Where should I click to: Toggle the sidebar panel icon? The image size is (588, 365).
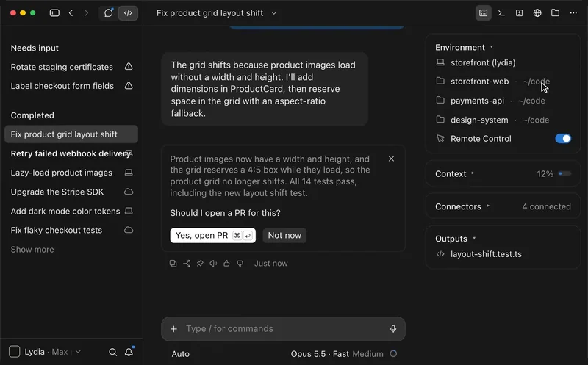54,13
